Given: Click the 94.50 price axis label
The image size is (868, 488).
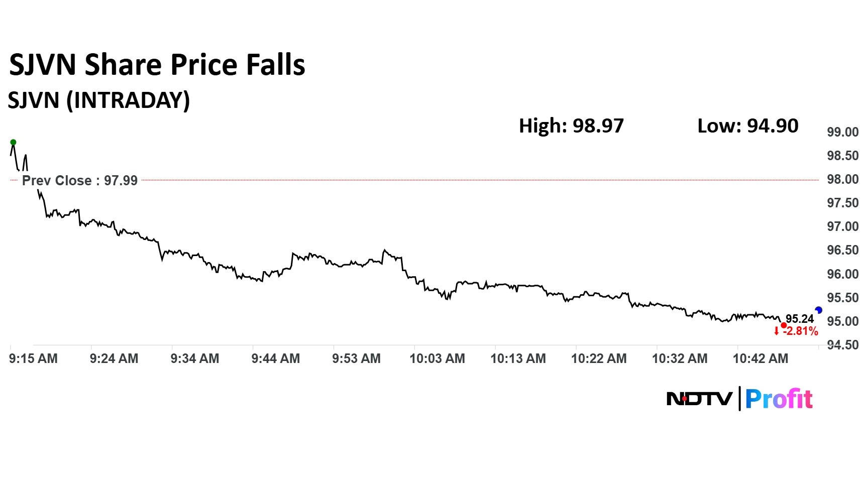Looking at the screenshot, I should click(x=842, y=345).
